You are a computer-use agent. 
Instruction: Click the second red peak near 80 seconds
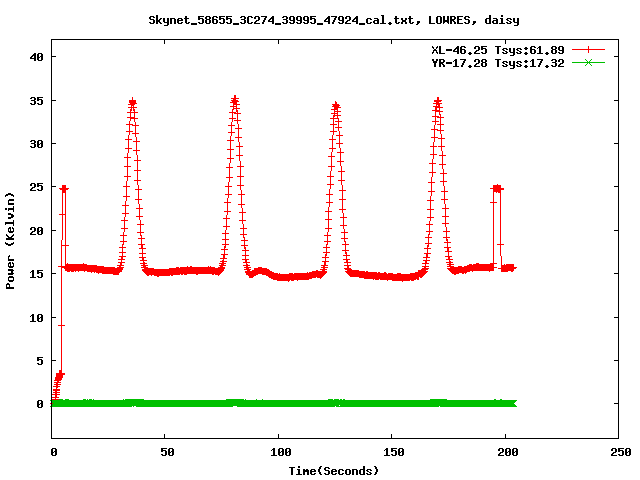(x=235, y=100)
